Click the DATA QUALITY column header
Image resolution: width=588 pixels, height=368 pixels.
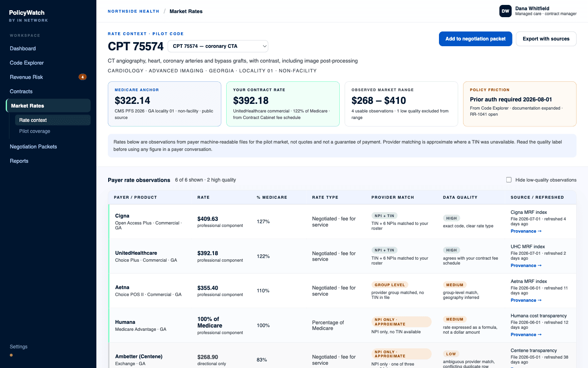point(460,197)
